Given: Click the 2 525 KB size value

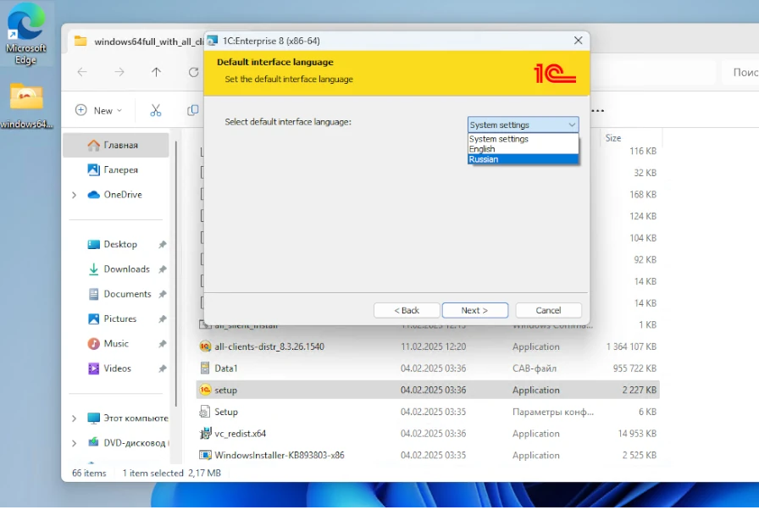Looking at the screenshot, I should pos(640,455).
